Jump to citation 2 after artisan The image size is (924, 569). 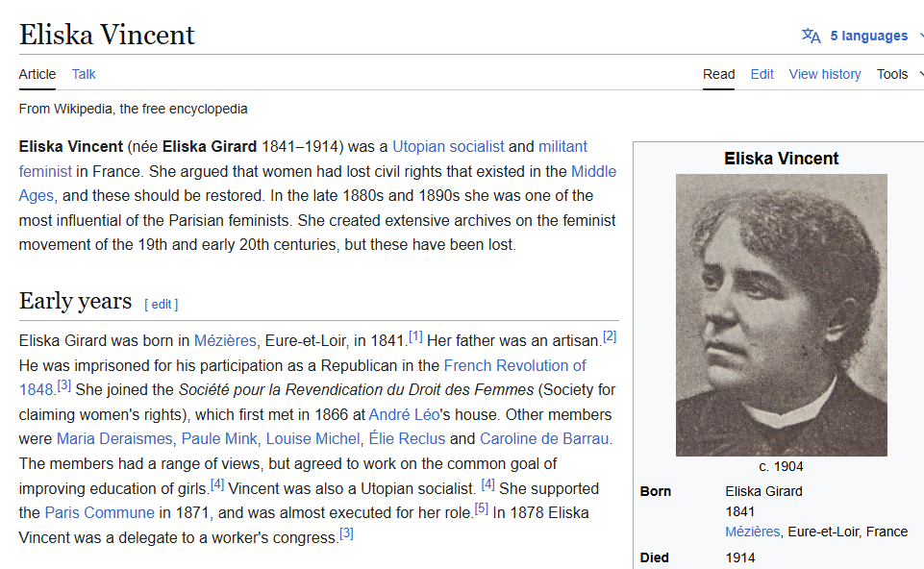pyautogui.click(x=610, y=336)
